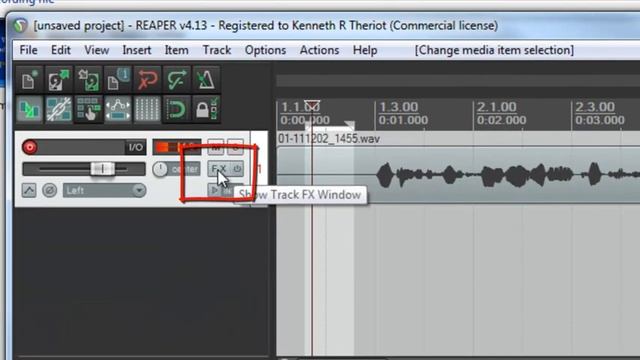Click the track name field
640x360 pixels.
click(81, 147)
